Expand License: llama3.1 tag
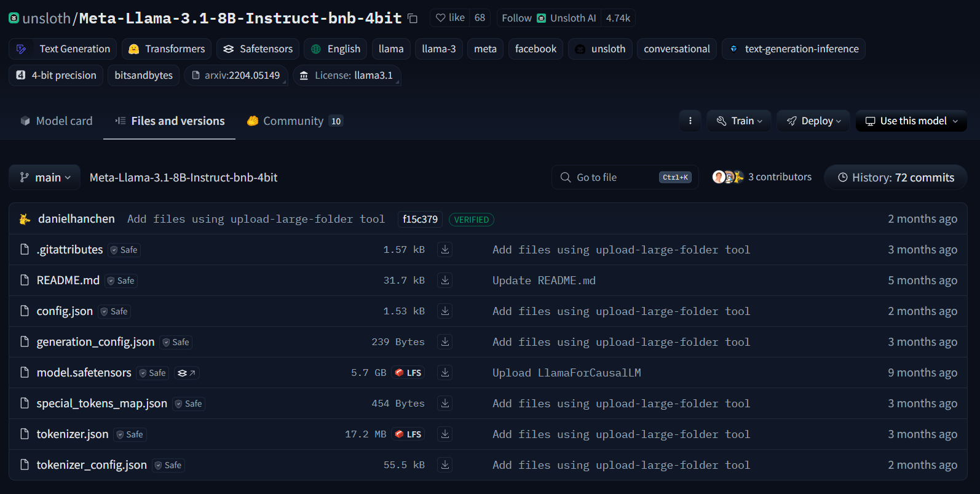980x494 pixels. point(347,75)
